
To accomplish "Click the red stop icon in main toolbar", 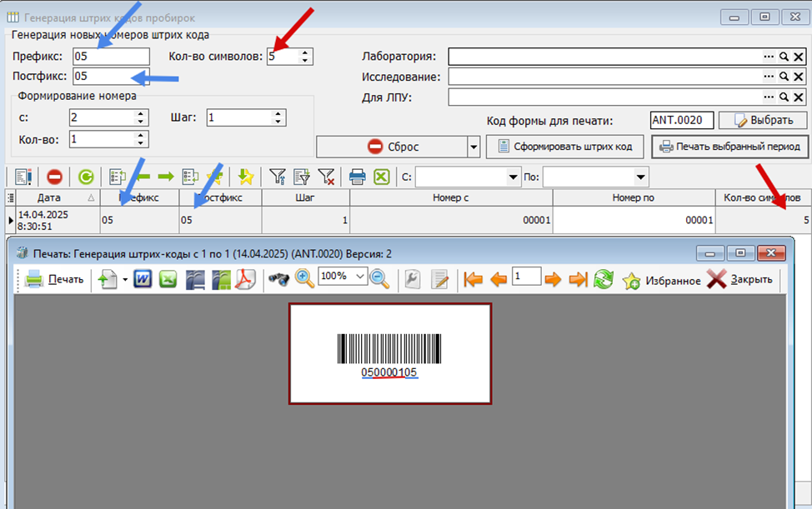I will tap(54, 177).
